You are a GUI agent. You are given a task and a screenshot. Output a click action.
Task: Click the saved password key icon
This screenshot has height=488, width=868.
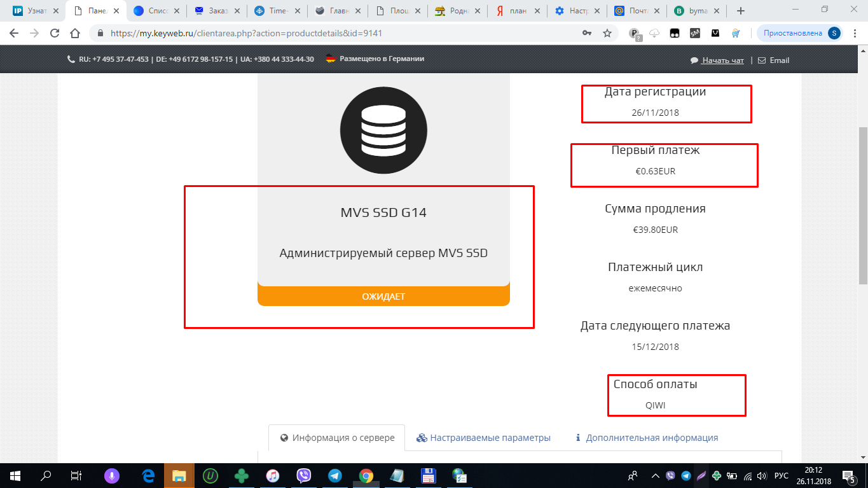coord(586,33)
